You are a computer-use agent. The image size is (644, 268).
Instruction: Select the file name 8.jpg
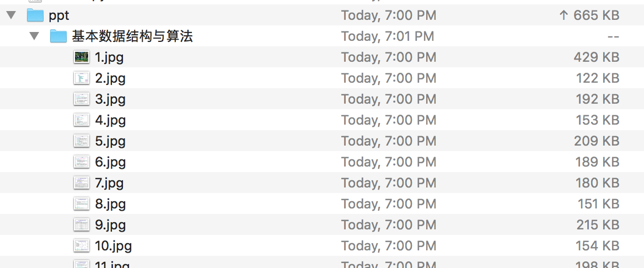(x=110, y=204)
